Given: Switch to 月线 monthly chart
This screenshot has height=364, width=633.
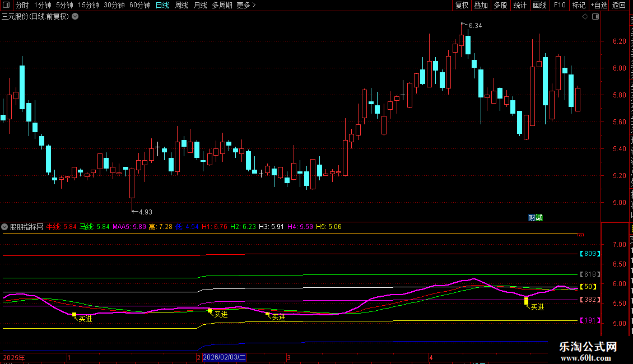Looking at the screenshot, I should (x=200, y=5).
